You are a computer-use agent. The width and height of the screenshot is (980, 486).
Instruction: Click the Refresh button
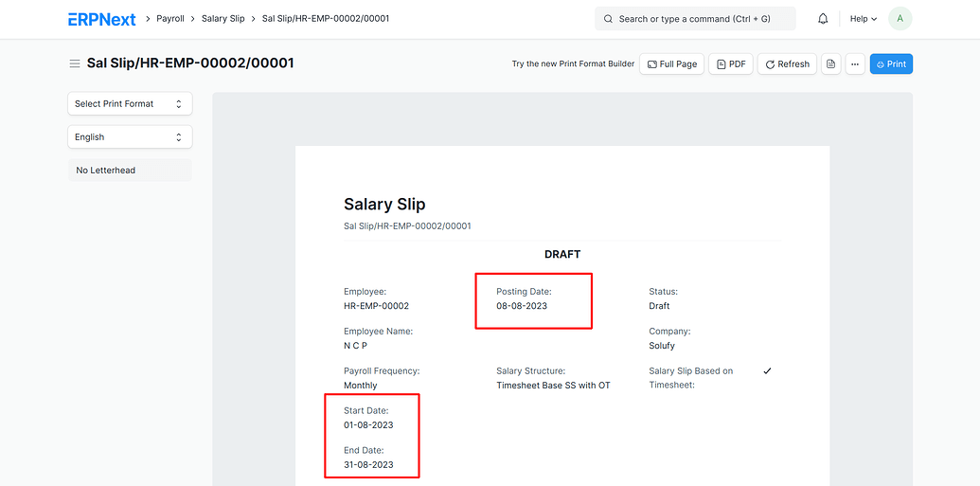point(787,63)
